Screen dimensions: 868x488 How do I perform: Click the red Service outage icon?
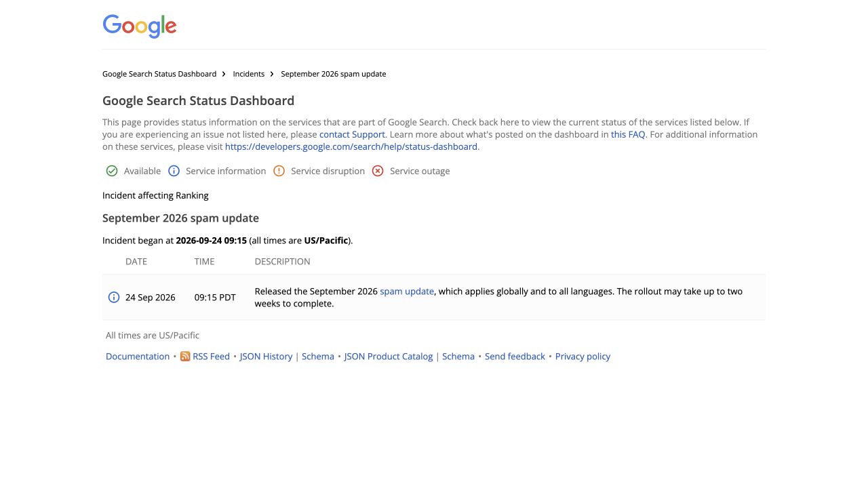click(x=378, y=171)
